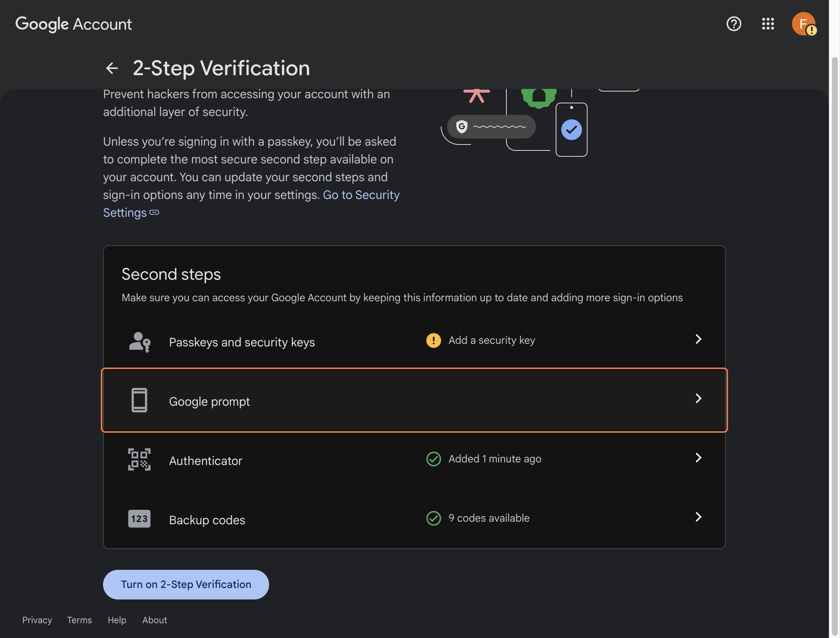Click the QR code Authenticator icon
This screenshot has height=638, width=840.
point(139,460)
